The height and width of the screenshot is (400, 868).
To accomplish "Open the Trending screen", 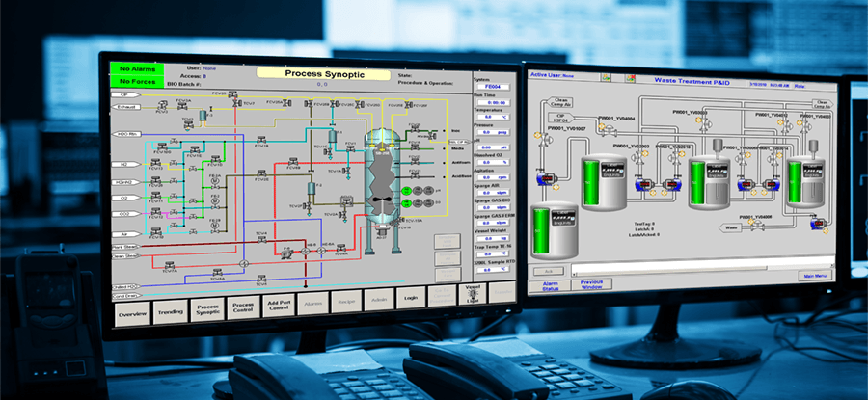I will tap(171, 312).
